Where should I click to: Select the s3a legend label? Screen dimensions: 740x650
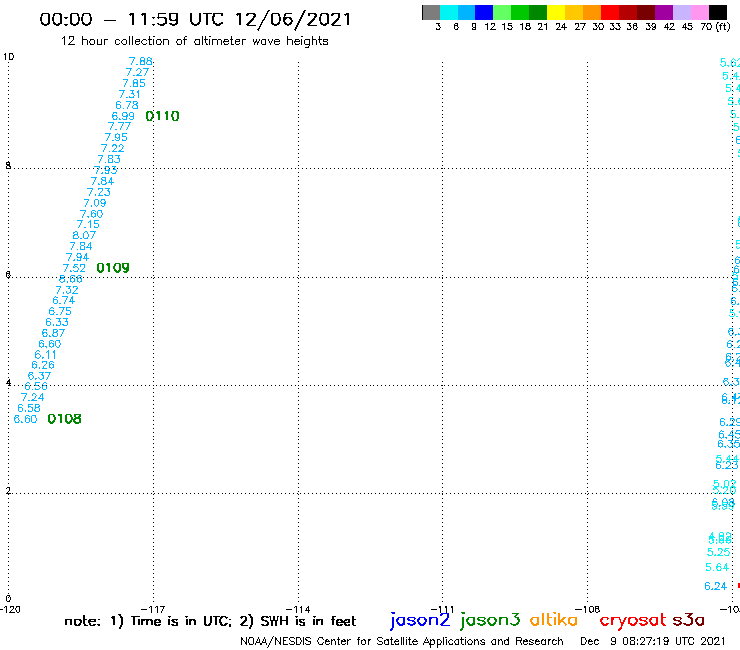pos(688,620)
